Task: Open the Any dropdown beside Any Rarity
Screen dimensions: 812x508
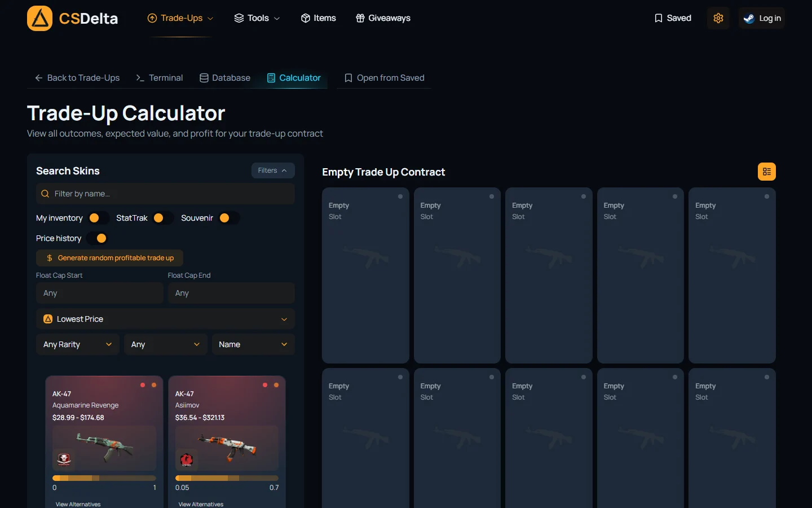Action: [x=165, y=344]
